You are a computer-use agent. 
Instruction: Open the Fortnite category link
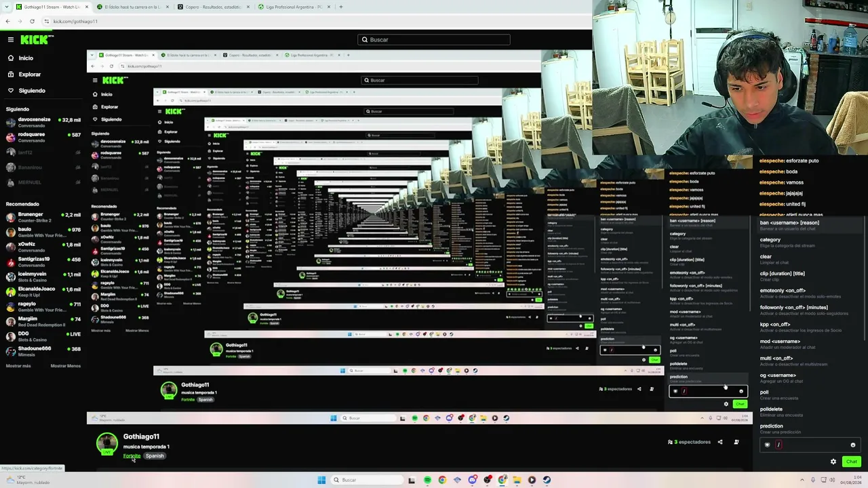(x=132, y=456)
